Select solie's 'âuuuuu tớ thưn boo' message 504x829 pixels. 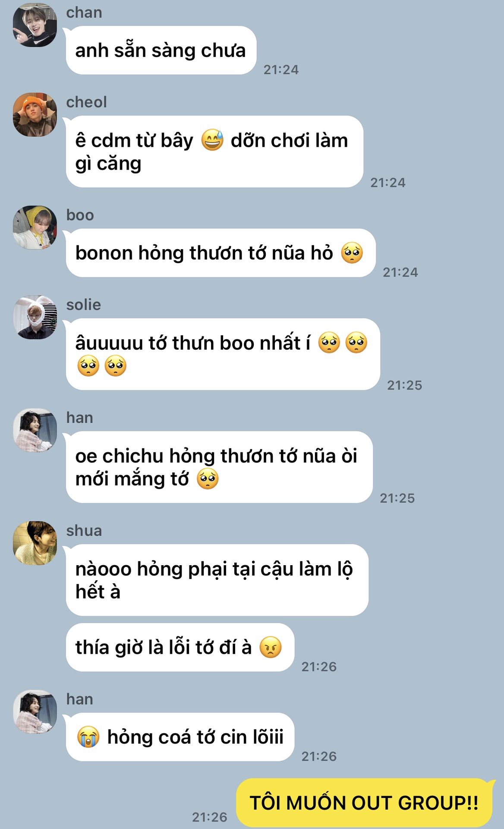pyautogui.click(x=223, y=354)
